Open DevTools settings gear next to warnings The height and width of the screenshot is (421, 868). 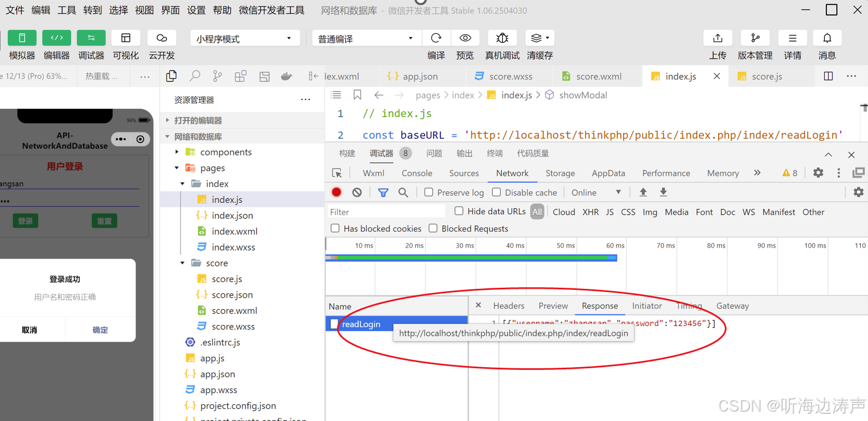pyautogui.click(x=818, y=173)
